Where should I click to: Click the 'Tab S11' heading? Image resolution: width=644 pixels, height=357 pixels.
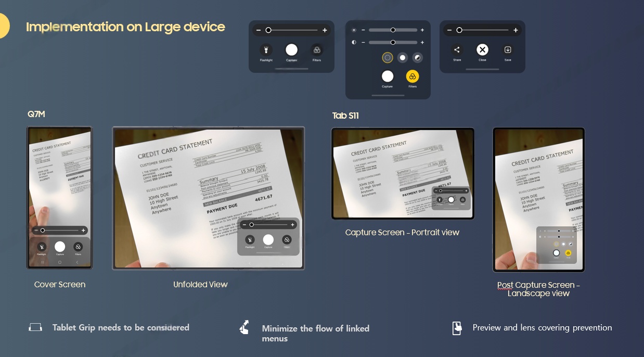coord(345,116)
